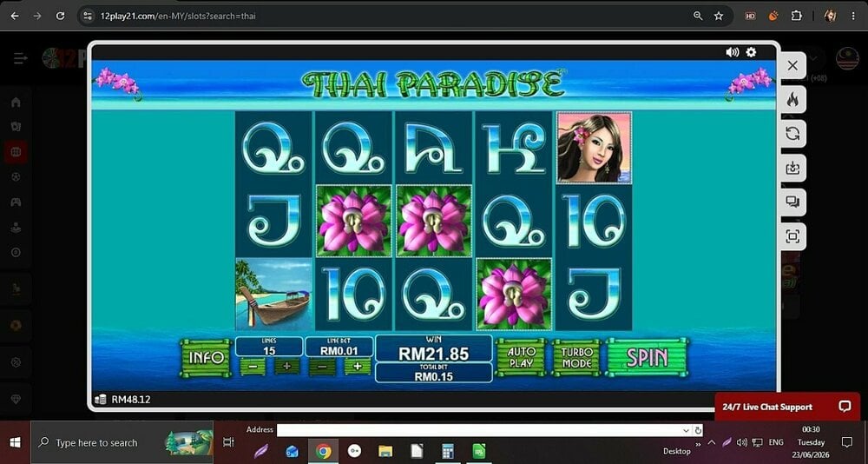Open File Explorer from the taskbar
The width and height of the screenshot is (868, 464).
tap(385, 451)
